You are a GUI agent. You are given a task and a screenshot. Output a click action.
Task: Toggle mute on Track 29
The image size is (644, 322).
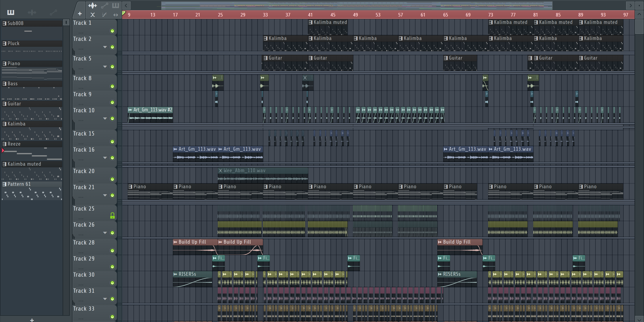coord(112,267)
